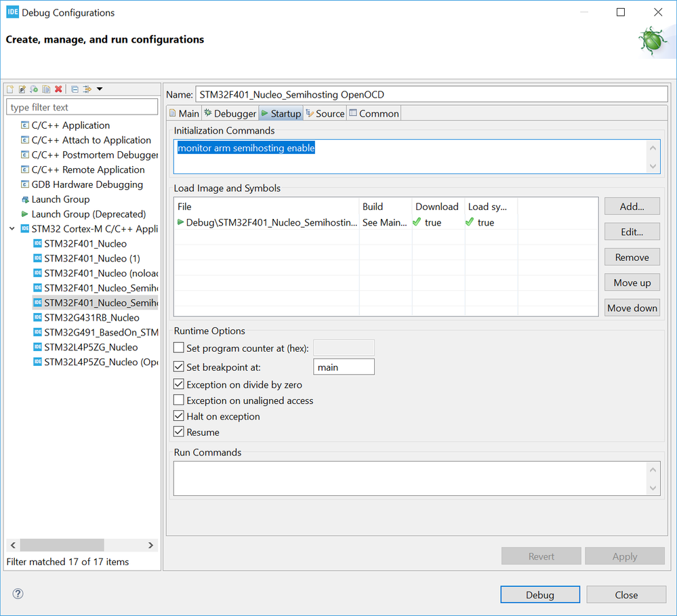Viewport: 677px width, 616px height.
Task: Click the Export launch configuration icon
Action: [x=34, y=89]
